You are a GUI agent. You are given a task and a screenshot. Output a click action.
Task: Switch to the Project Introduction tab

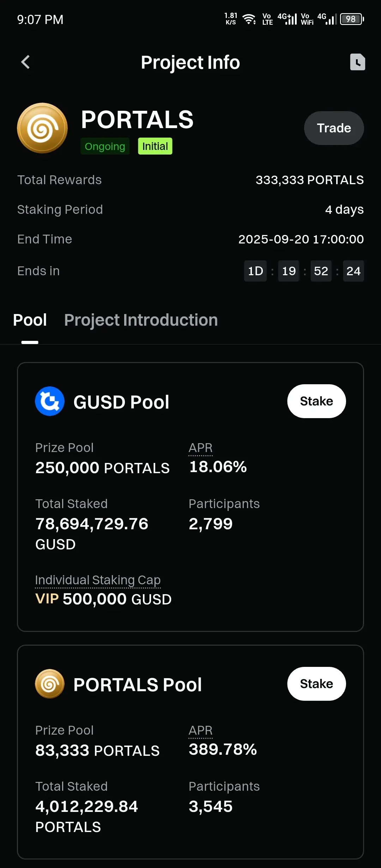141,320
